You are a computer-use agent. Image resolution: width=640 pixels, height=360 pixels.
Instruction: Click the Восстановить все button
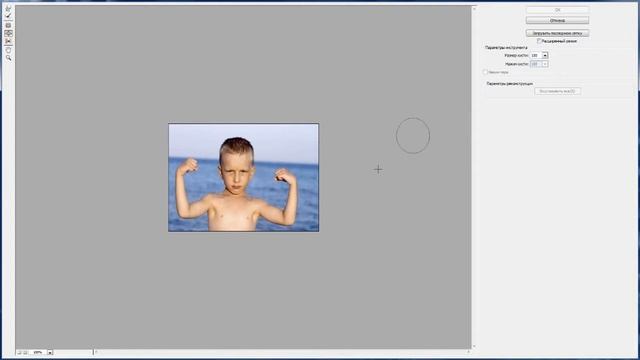click(x=557, y=91)
